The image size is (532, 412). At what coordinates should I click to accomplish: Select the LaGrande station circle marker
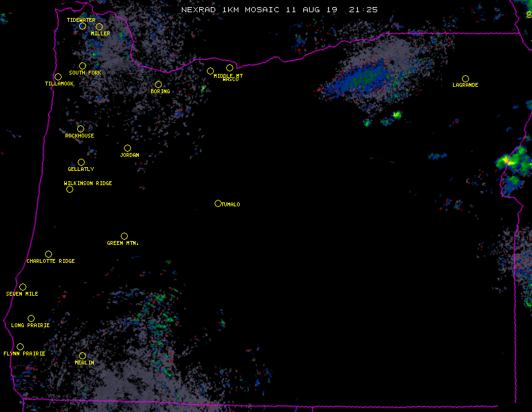pyautogui.click(x=465, y=78)
